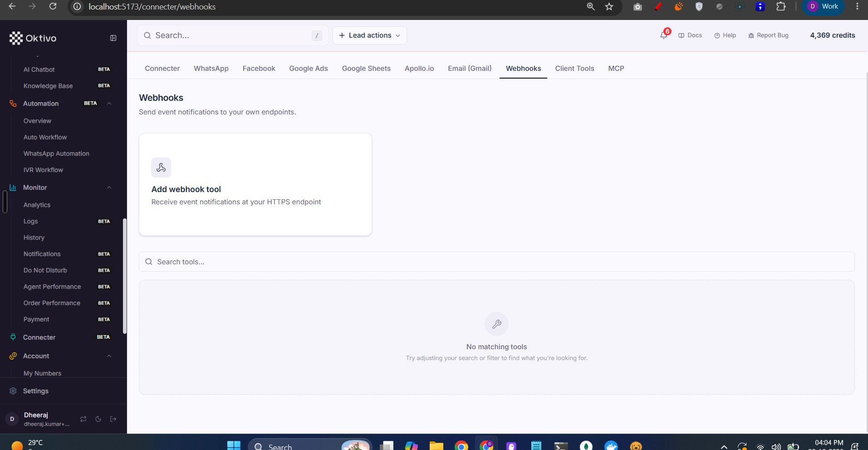The width and height of the screenshot is (868, 450).
Task: Collapse the Monitor section
Action: point(109,188)
